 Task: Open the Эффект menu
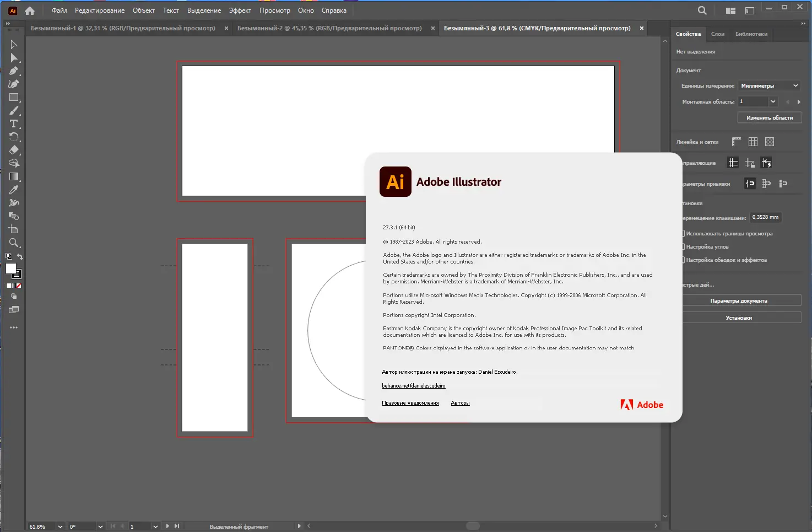tap(240, 10)
